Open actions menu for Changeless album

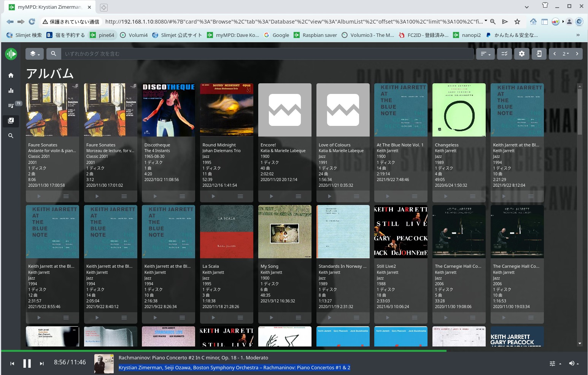click(472, 196)
